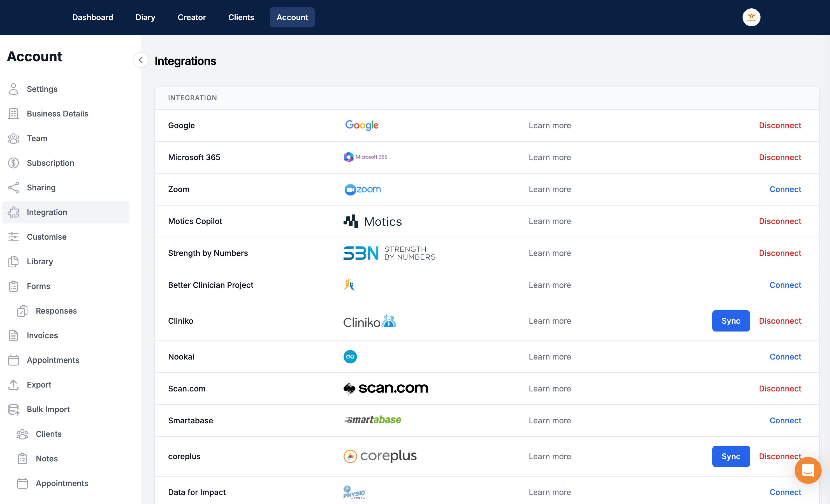This screenshot has width=830, height=504.
Task: Collapse the sidebar using the chevron
Action: coord(140,60)
